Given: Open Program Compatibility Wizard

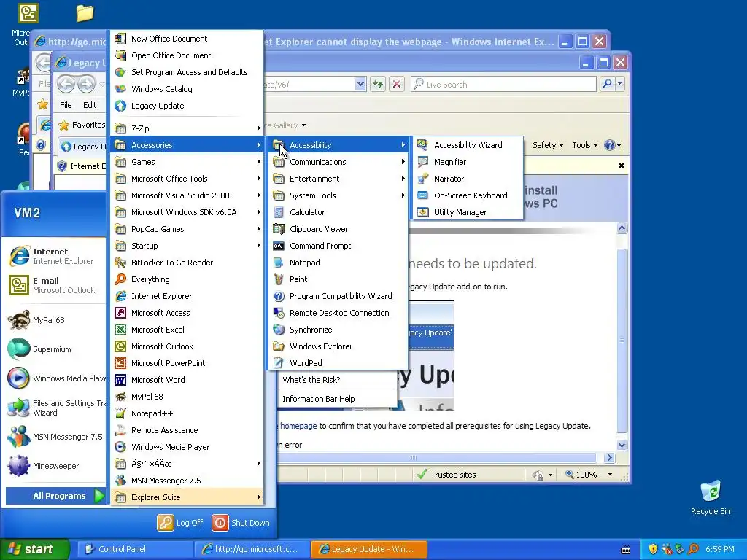Looking at the screenshot, I should pos(338,296).
